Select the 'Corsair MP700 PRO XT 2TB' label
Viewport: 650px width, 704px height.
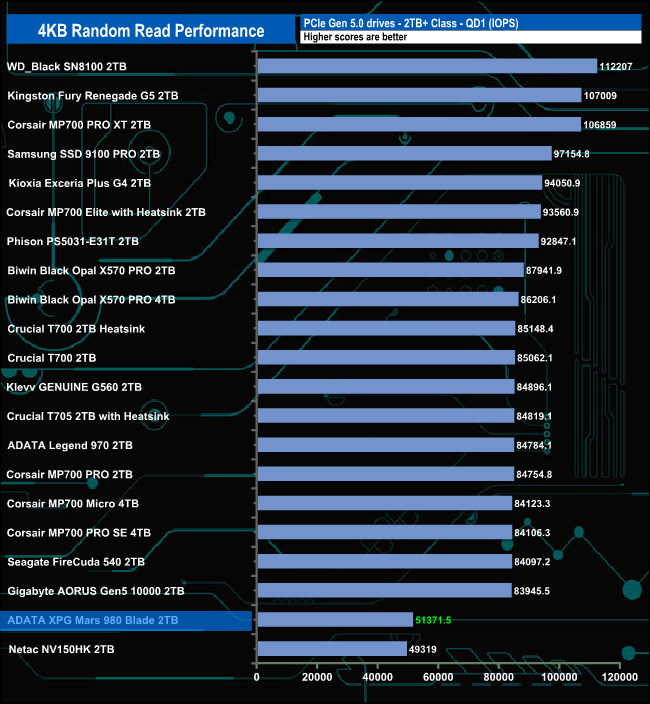pyautogui.click(x=79, y=125)
